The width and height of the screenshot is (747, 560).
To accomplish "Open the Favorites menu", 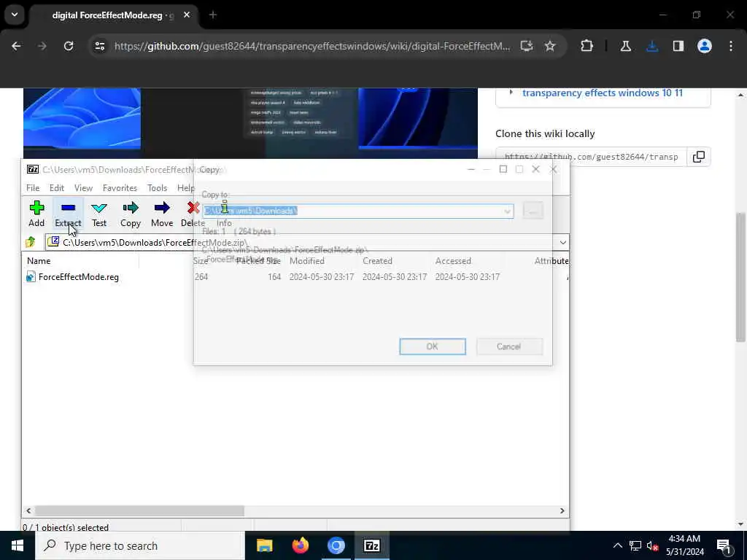I will click(120, 188).
